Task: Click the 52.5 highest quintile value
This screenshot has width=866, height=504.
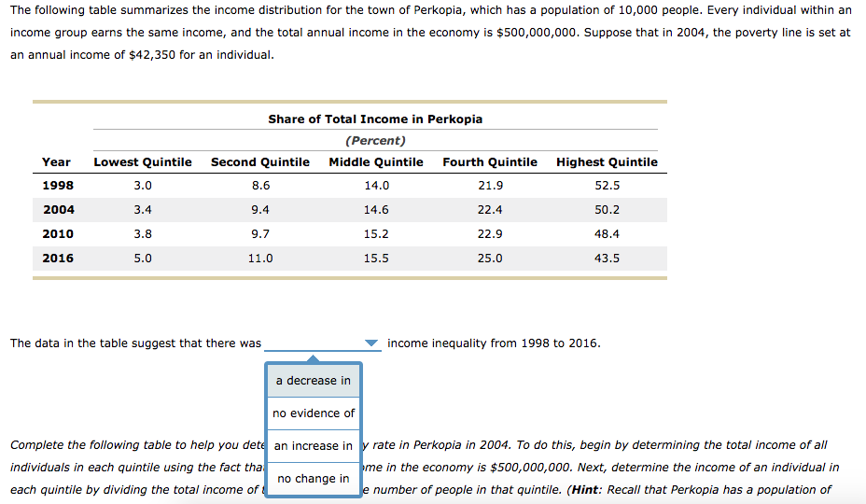Action: pyautogui.click(x=607, y=186)
